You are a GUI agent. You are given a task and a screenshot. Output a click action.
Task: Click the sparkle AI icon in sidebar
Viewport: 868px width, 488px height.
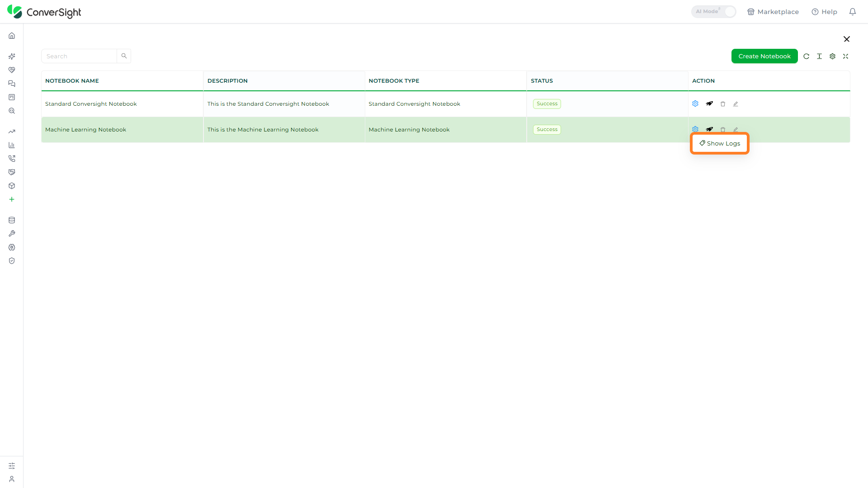coord(12,56)
